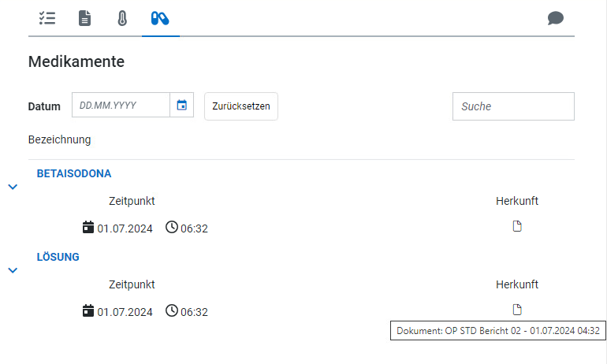Click the Herkunft header under BETAISODONA
The width and height of the screenshot is (607, 364).
[x=517, y=201]
